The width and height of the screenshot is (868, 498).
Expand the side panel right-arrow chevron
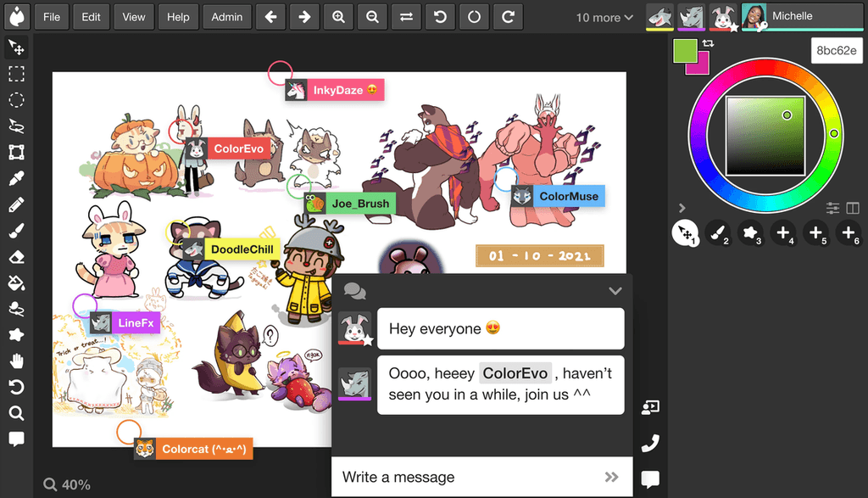682,207
